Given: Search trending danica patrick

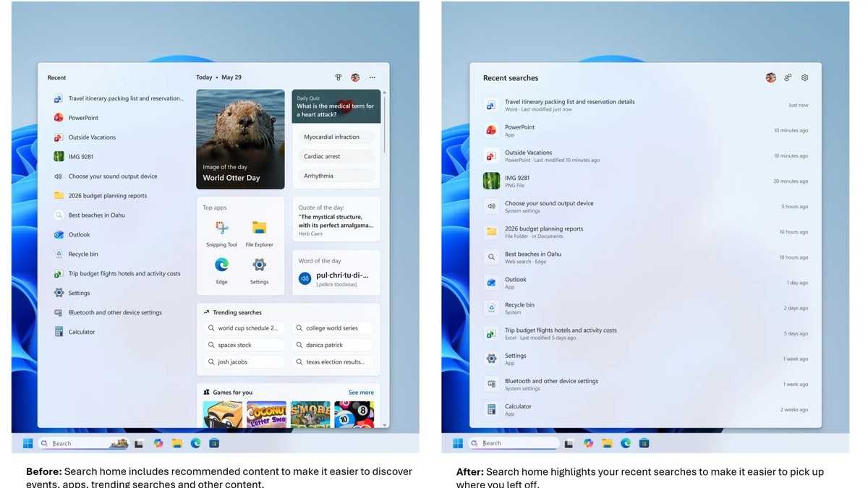Looking at the screenshot, I should 333,346.
